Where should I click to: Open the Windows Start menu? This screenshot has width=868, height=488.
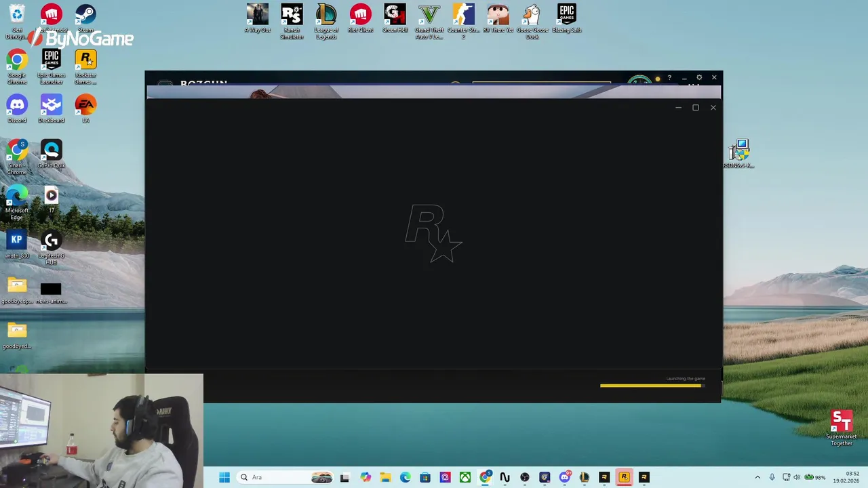pos(224,477)
